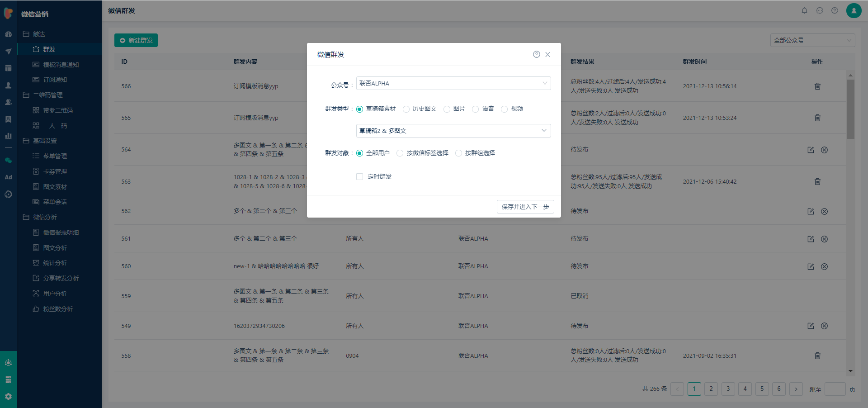
Task: Click the scrollbar down arrow of the table
Action: click(850, 371)
